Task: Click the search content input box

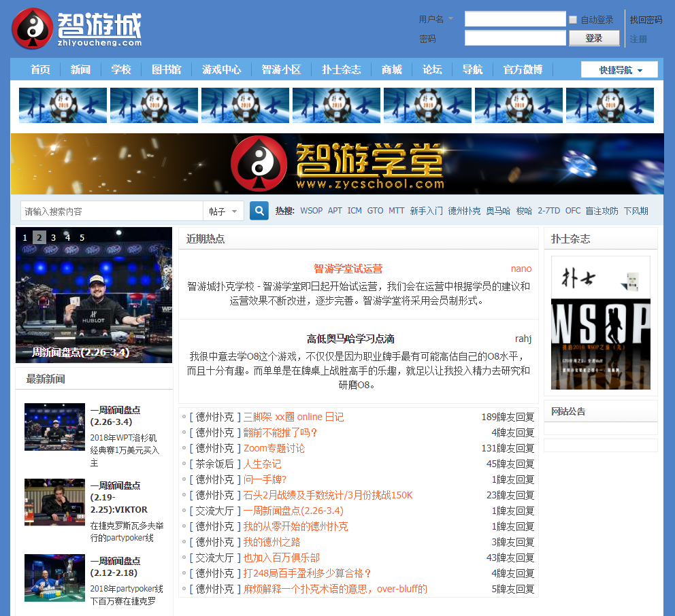Action: [112, 211]
